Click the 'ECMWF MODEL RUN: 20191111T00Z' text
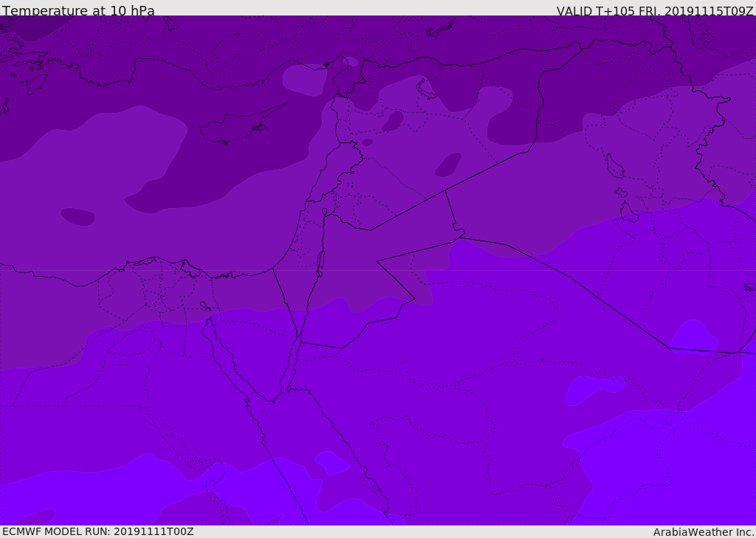 [x=98, y=532]
